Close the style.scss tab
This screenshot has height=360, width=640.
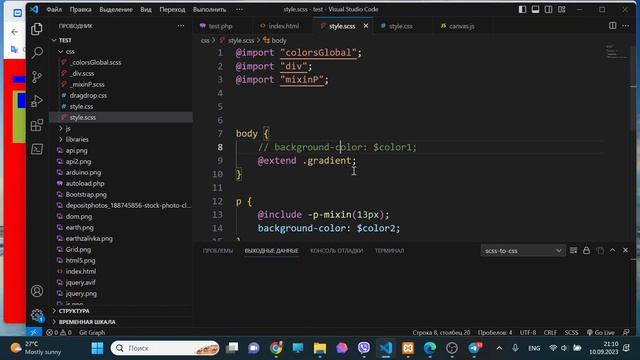(x=366, y=26)
